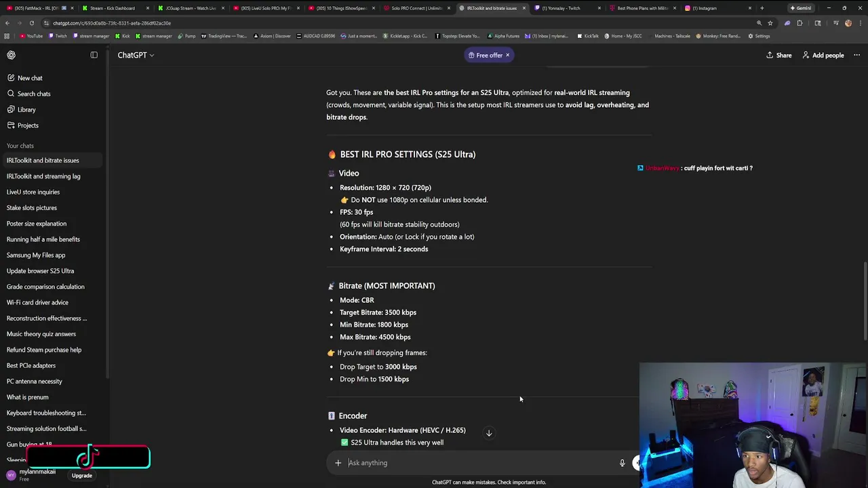Open the Refund Steam purchase help chat
The width and height of the screenshot is (868, 488).
tap(53, 350)
